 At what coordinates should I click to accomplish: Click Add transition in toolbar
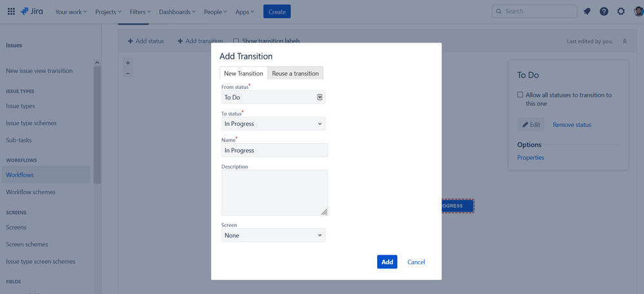pyautogui.click(x=200, y=41)
